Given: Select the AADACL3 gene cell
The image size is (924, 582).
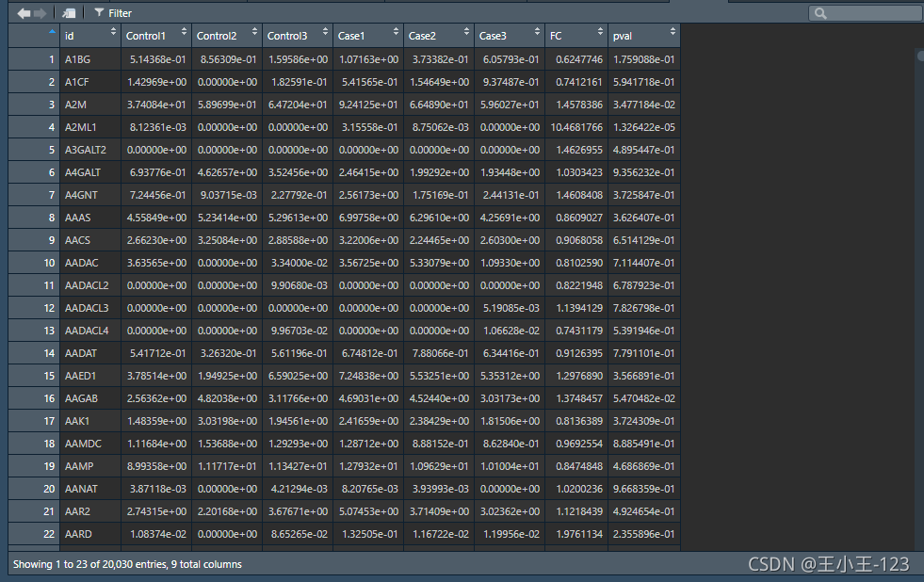Looking at the screenshot, I should (x=90, y=308).
